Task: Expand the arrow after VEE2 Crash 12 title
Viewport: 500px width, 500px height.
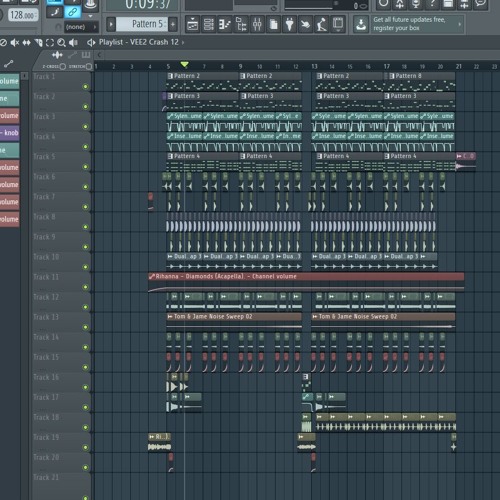Action: click(x=183, y=42)
